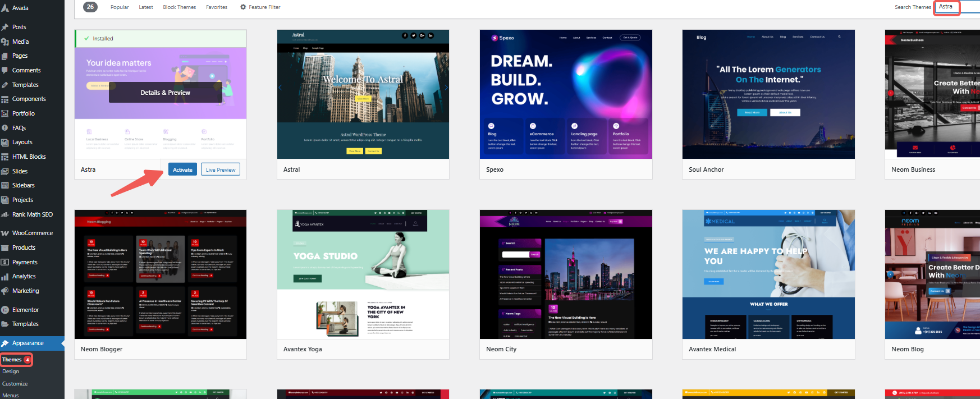This screenshot has width=980, height=399.
Task: Switch to the Latest themes tab
Action: coord(146,7)
